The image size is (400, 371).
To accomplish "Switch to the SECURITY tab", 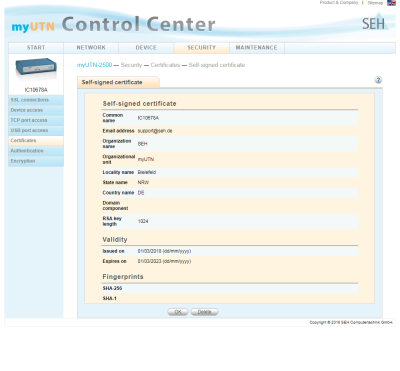I will coord(202,48).
